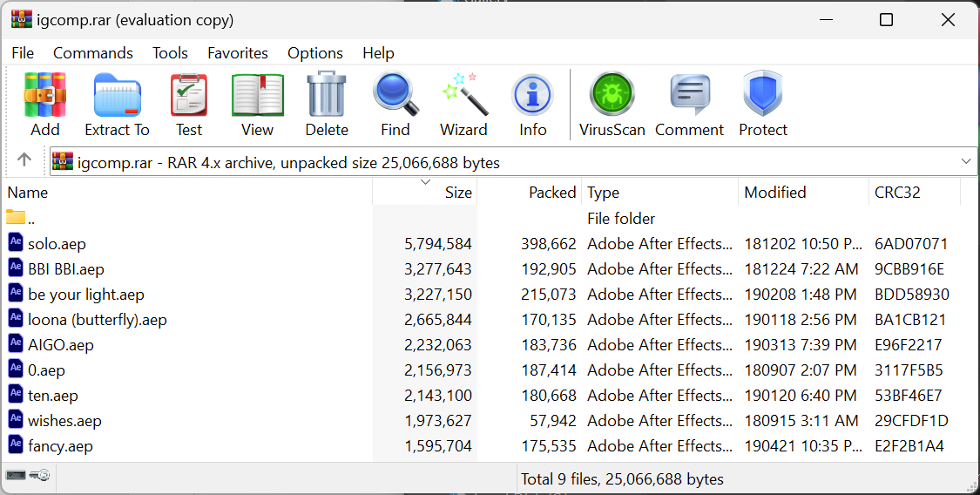Select the 'loona (butterfly).aep' file name
This screenshot has height=495, width=980.
[x=97, y=320]
